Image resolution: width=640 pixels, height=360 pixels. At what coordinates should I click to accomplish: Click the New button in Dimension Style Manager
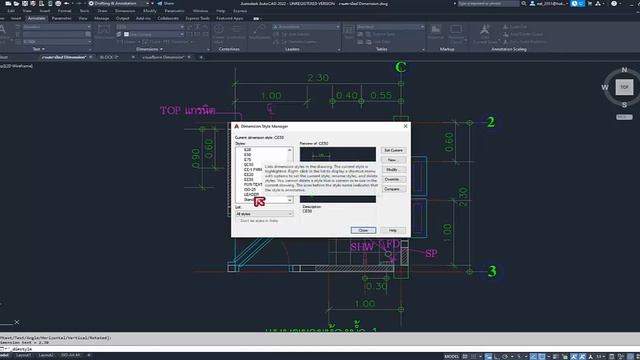coord(393,160)
